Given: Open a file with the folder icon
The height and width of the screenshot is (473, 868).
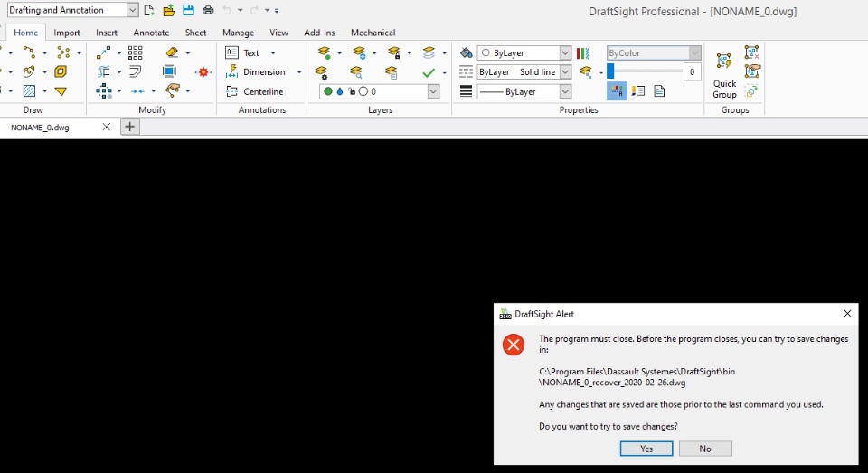Looking at the screenshot, I should click(169, 10).
